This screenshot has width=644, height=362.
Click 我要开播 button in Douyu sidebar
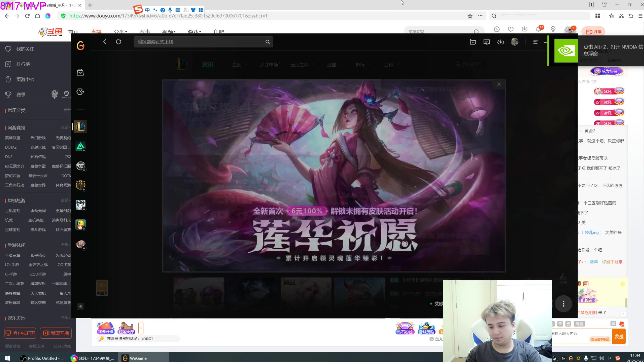[56, 333]
